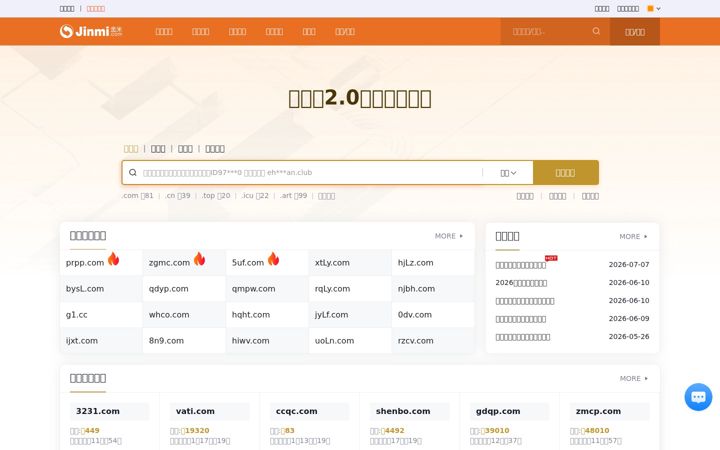Open the whco.com domain

coord(169,315)
